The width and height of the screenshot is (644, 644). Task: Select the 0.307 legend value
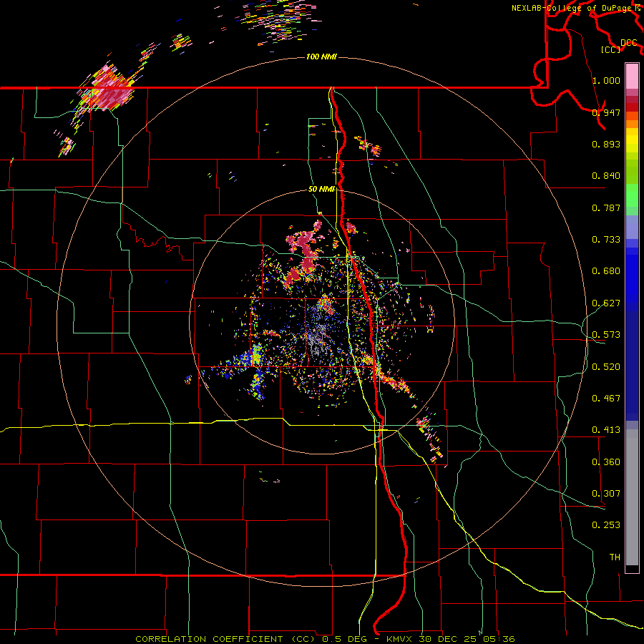tap(606, 494)
